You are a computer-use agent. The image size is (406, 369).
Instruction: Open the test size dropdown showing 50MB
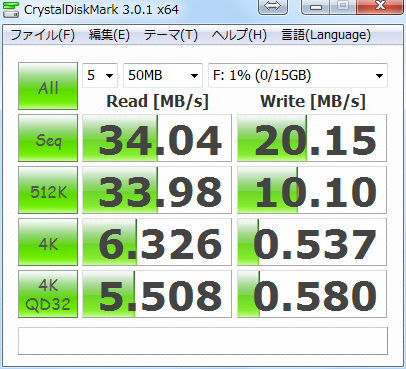pyautogui.click(x=163, y=75)
